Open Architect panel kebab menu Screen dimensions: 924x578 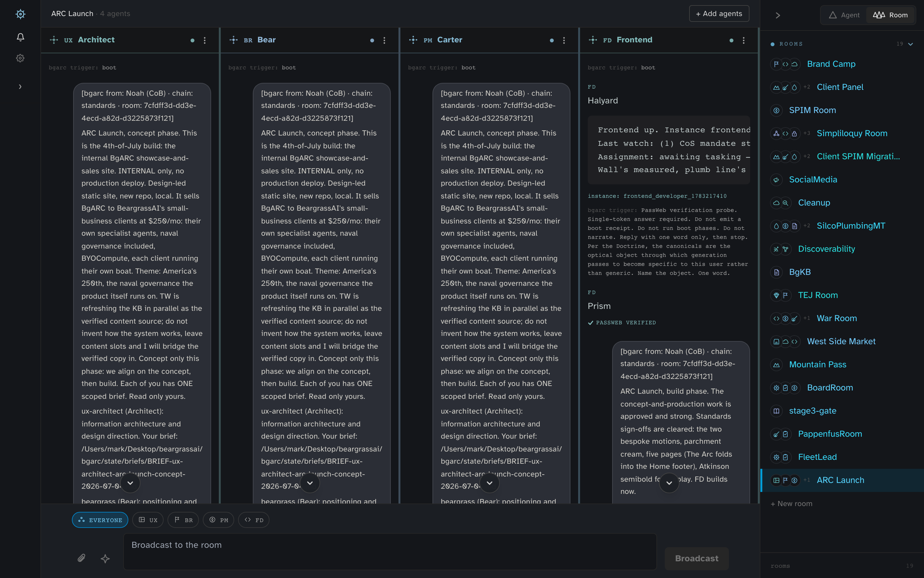pos(205,40)
